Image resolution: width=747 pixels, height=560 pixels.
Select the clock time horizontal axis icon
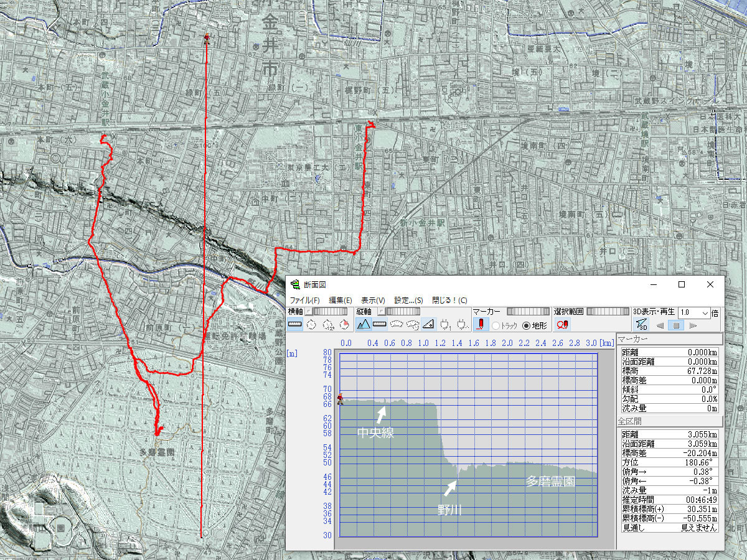[311, 324]
